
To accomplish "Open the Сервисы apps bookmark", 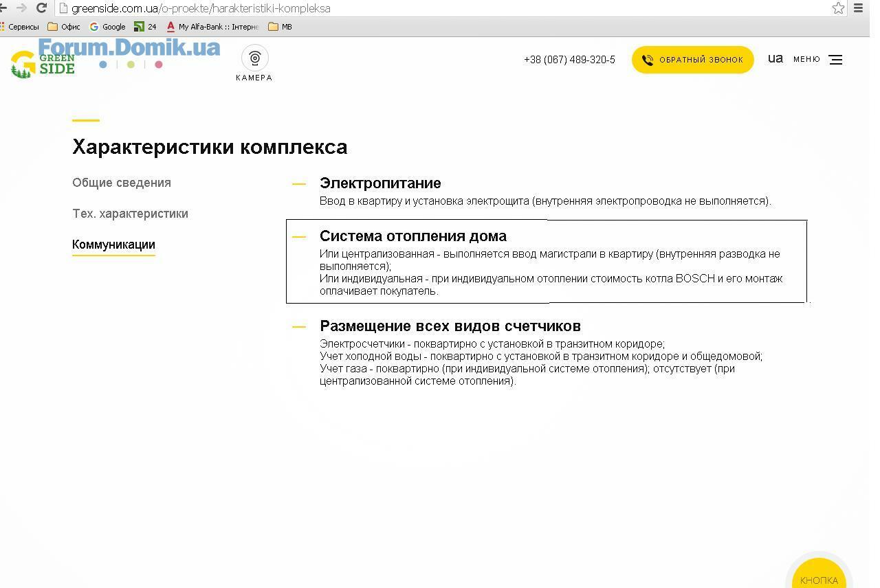I will (20, 27).
